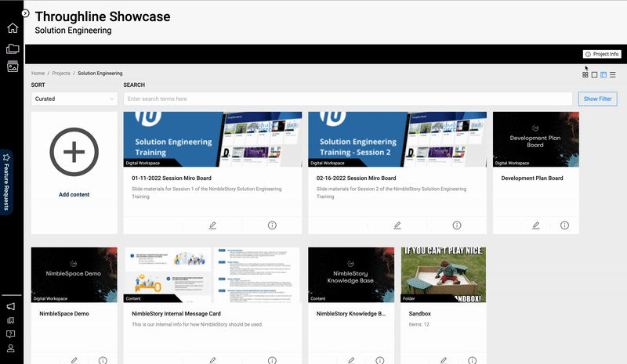This screenshot has width=627, height=364.
Task: Click the Show Filter button
Action: (x=597, y=99)
